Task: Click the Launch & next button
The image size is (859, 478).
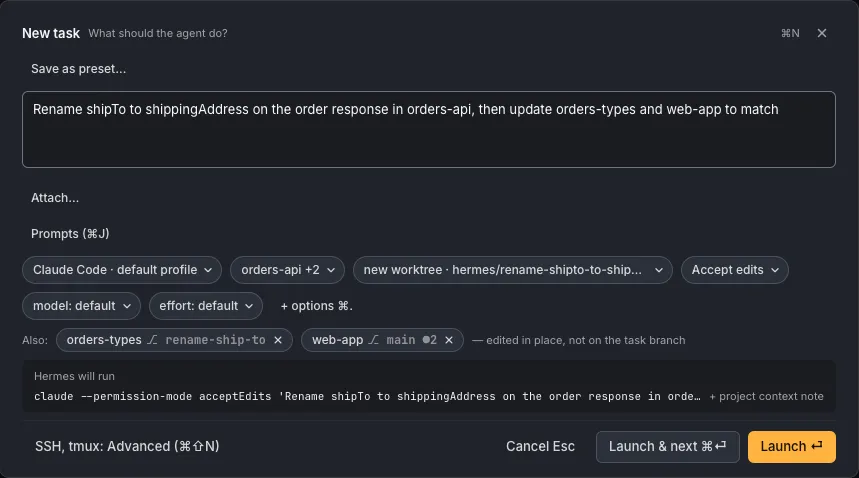Action: pyautogui.click(x=667, y=447)
